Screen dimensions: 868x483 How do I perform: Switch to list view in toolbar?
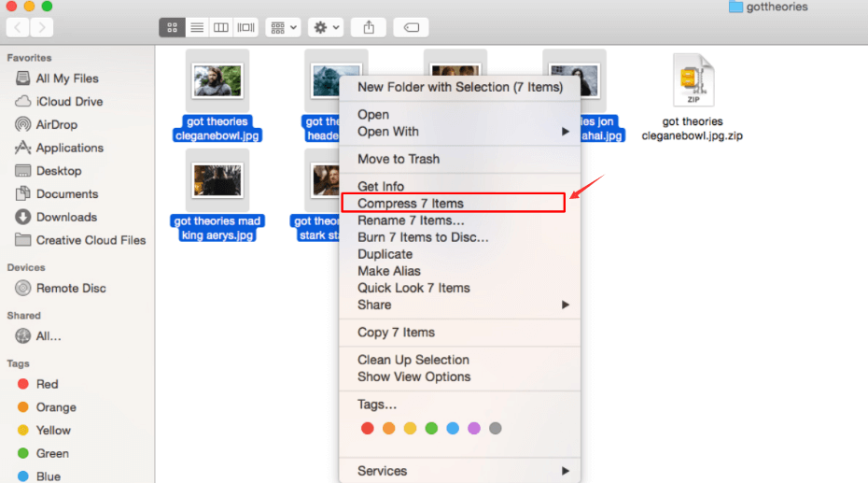click(x=197, y=28)
